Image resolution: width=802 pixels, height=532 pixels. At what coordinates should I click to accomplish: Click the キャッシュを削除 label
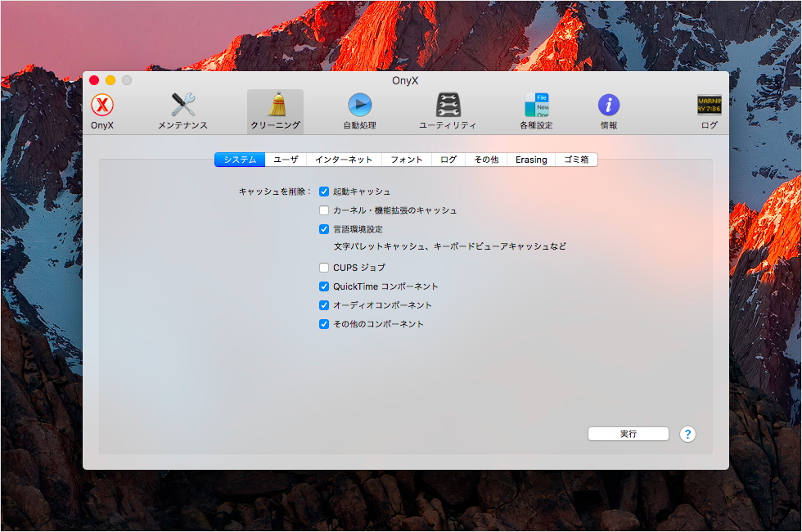click(x=275, y=192)
